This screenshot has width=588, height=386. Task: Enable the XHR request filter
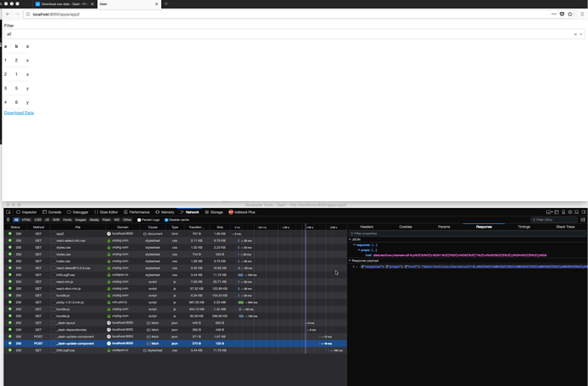(56, 220)
